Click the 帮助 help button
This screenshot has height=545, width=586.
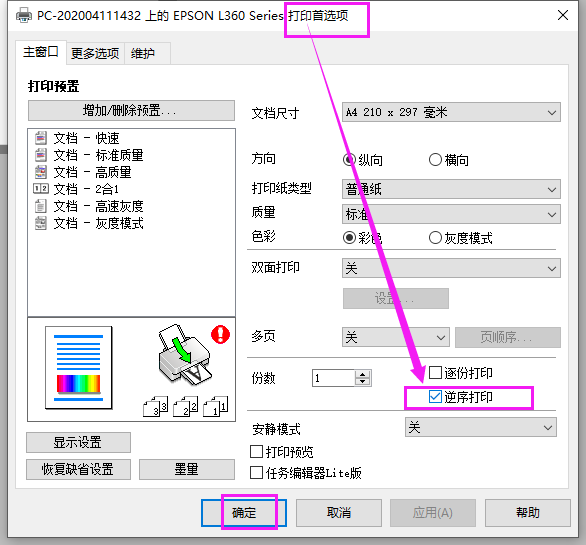click(528, 512)
